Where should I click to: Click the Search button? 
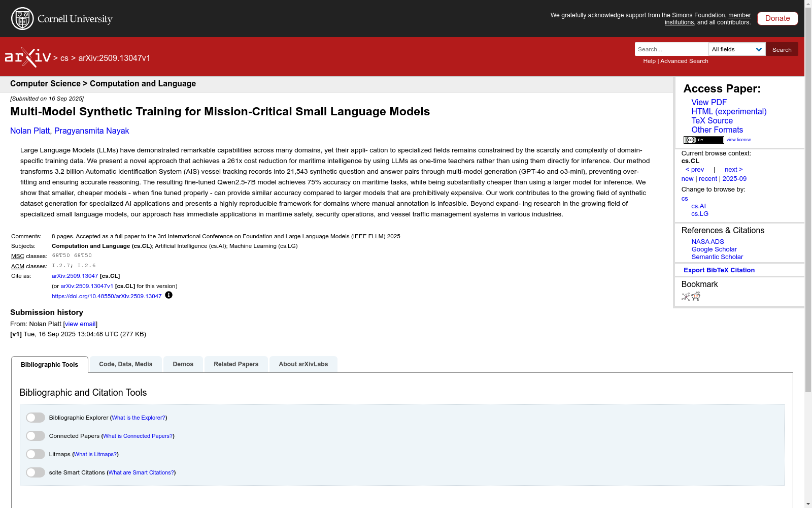782,49
